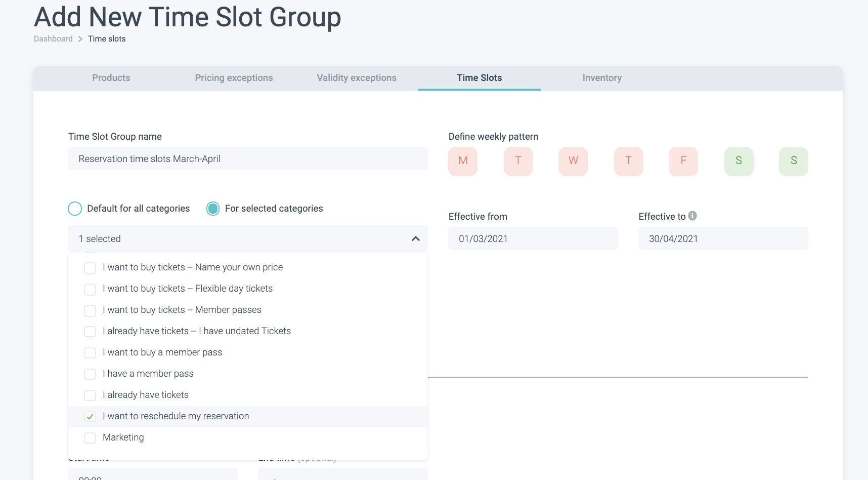Viewport: 868px width, 480px height.
Task: Select Default for all categories radio
Action: tap(75, 209)
